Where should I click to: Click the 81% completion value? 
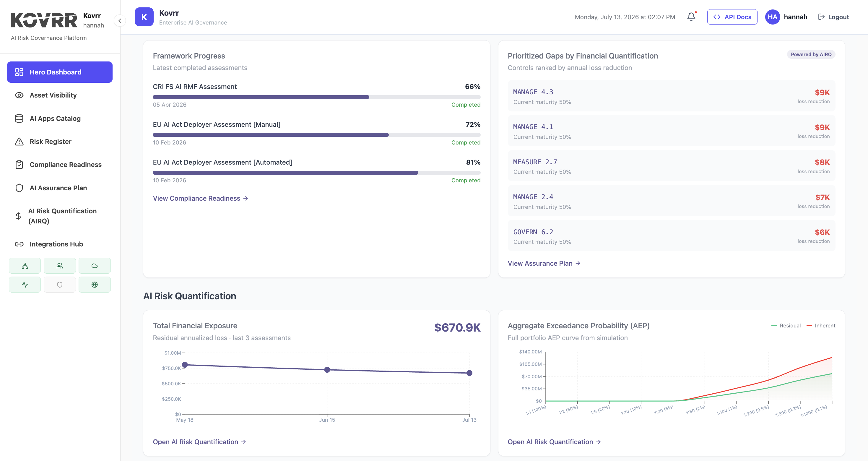pos(473,162)
